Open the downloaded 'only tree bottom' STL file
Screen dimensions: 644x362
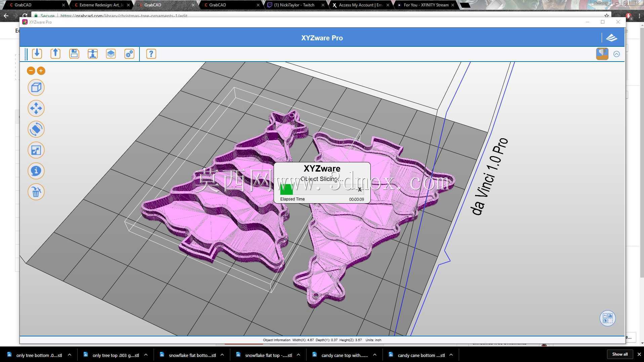[39, 355]
